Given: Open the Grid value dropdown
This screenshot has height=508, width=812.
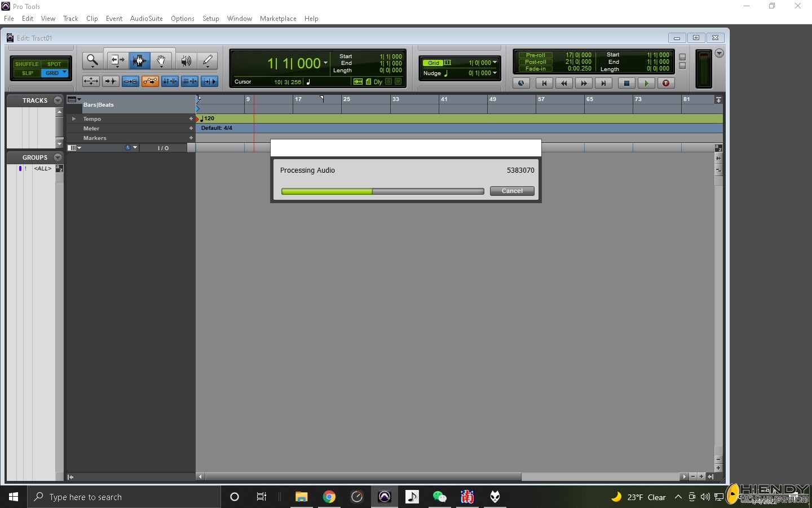Looking at the screenshot, I should pyautogui.click(x=495, y=63).
